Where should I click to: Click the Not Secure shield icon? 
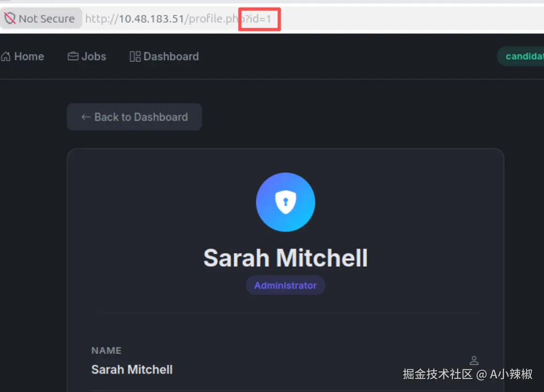tap(10, 18)
